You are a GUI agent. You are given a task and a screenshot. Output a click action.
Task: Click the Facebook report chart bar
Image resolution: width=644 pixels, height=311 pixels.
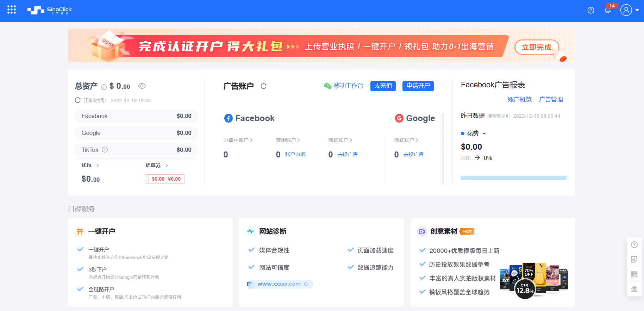point(513,178)
